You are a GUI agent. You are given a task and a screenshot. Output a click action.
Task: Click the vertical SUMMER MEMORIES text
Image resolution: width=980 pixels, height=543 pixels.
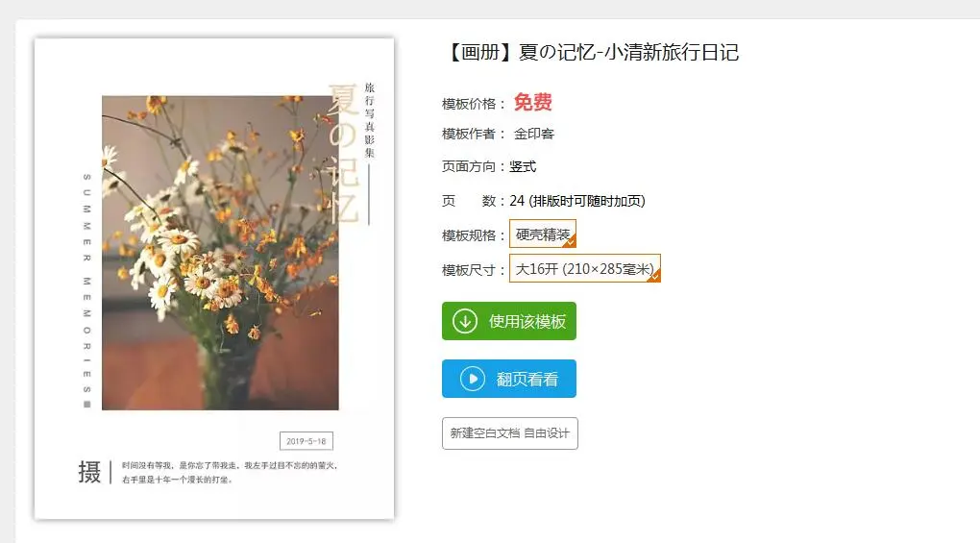[86, 290]
